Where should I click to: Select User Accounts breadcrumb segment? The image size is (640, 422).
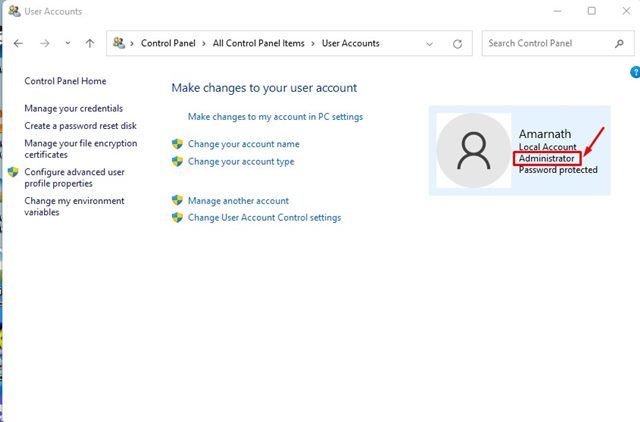click(x=351, y=43)
